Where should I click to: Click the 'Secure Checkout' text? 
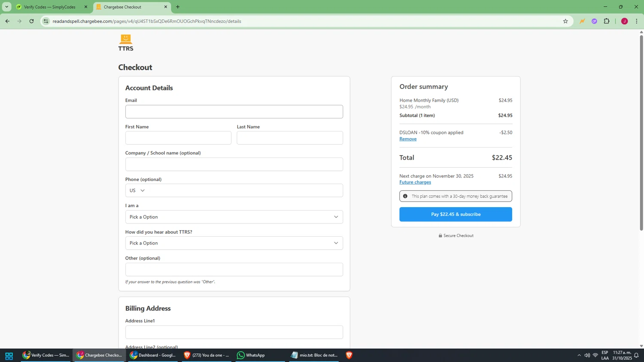(458, 235)
